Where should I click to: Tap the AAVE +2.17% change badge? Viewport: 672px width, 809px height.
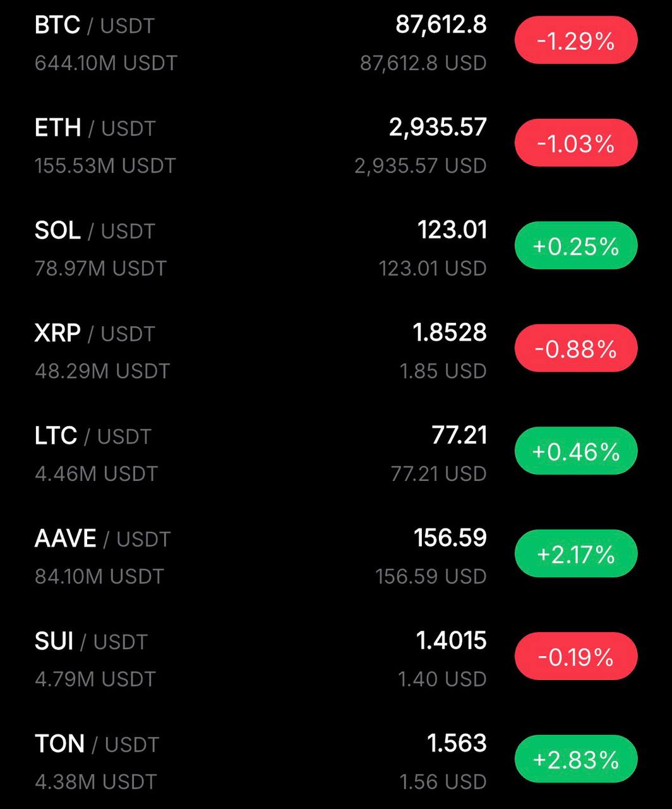(575, 554)
